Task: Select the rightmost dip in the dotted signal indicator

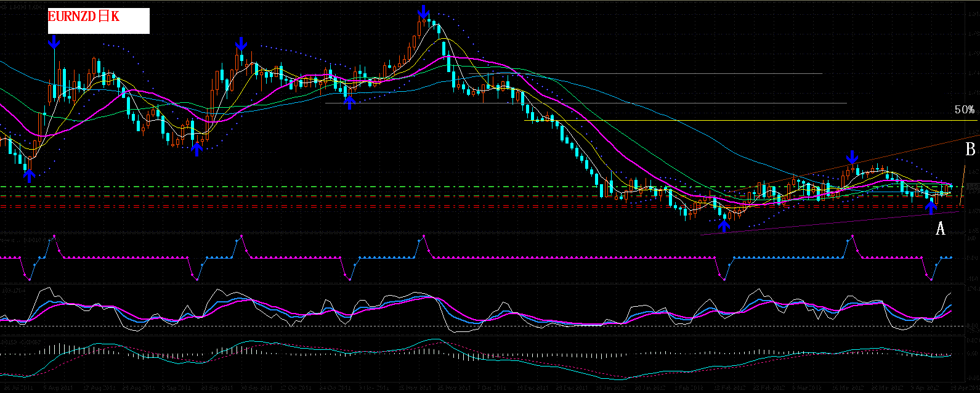Action: point(931,279)
